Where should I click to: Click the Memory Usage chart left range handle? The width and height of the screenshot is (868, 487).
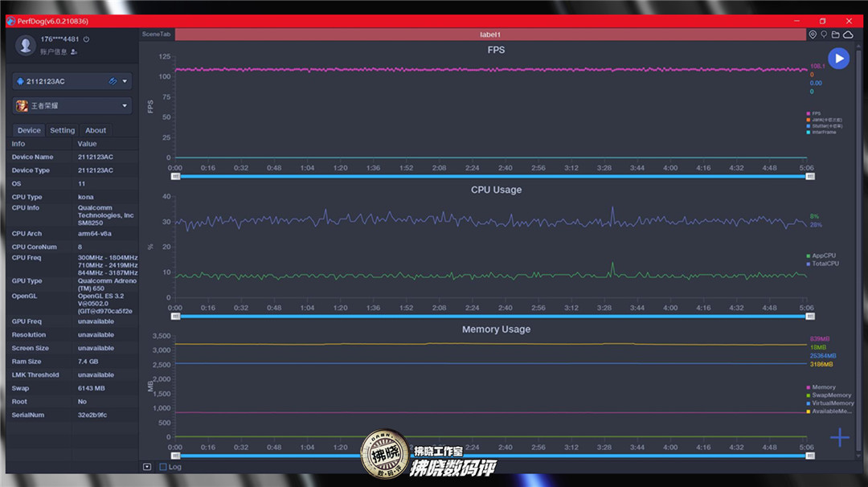pyautogui.click(x=175, y=456)
